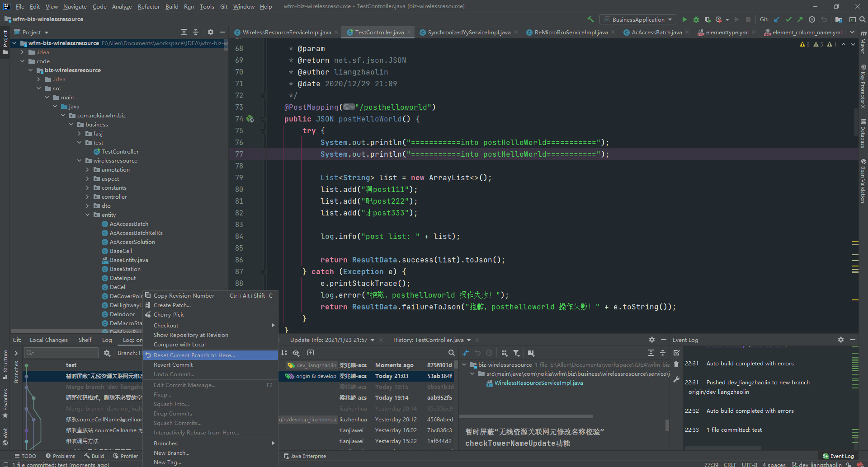Image resolution: width=868 pixels, height=467 pixels.
Task: Open the TODO tool window button
Action: (25, 456)
